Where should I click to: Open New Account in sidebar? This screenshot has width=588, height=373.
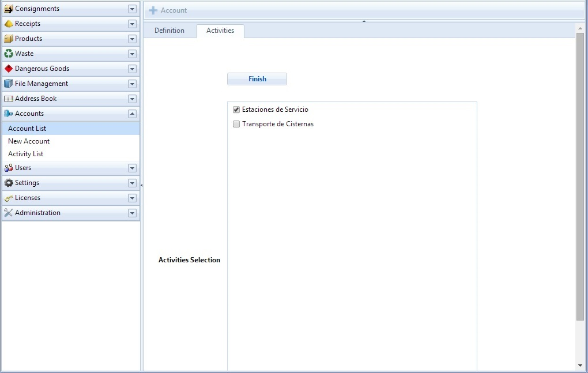29,141
